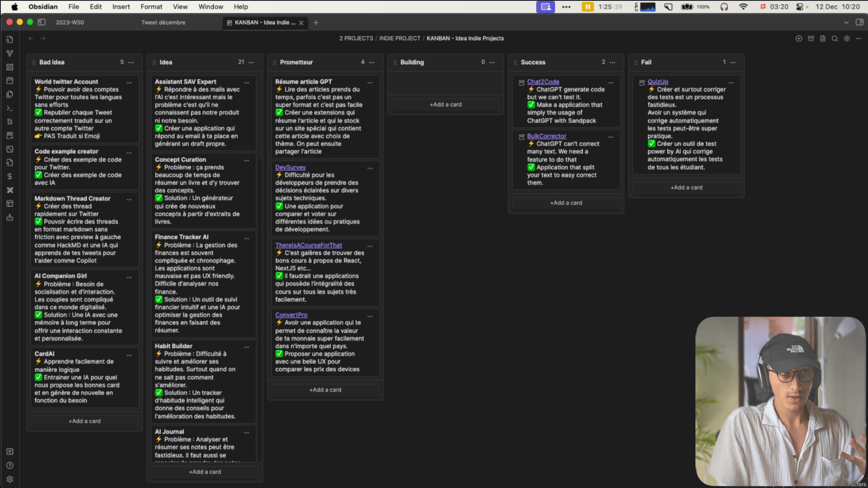
Task: Open the Chat2Code link
Action: point(543,82)
